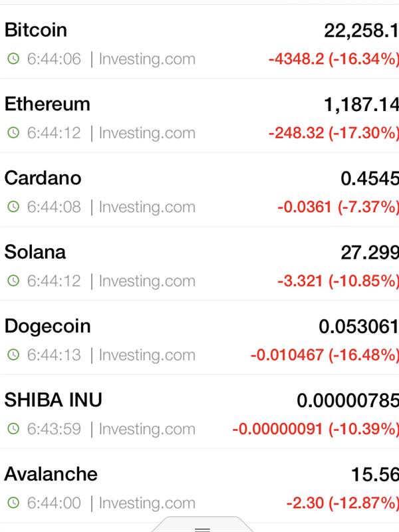
Task: Tap the green clock icon under Cardano
Action: [13, 207]
